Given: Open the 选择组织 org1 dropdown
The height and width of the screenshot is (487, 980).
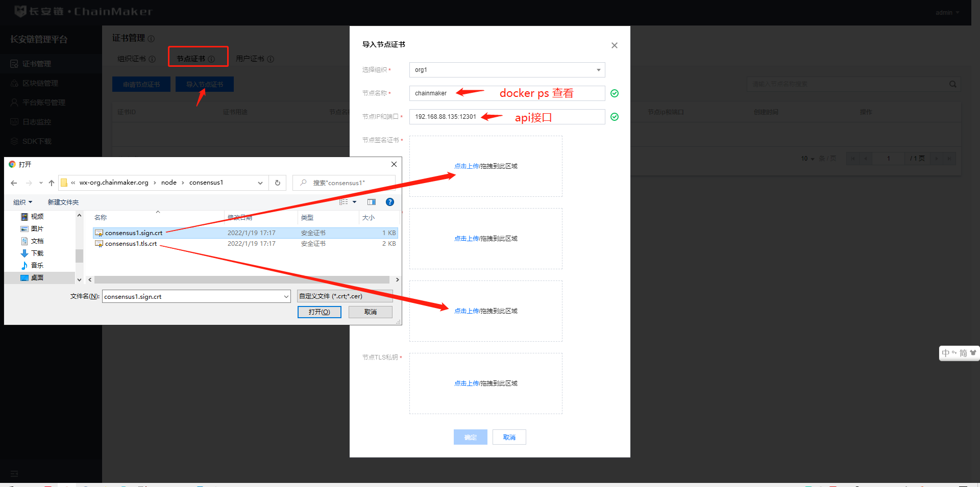Looking at the screenshot, I should (x=507, y=70).
